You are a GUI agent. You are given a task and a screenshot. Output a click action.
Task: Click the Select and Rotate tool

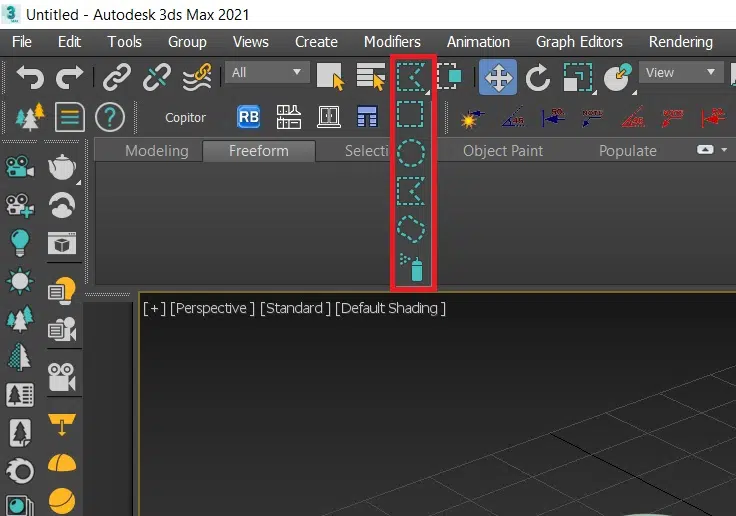[x=538, y=75]
